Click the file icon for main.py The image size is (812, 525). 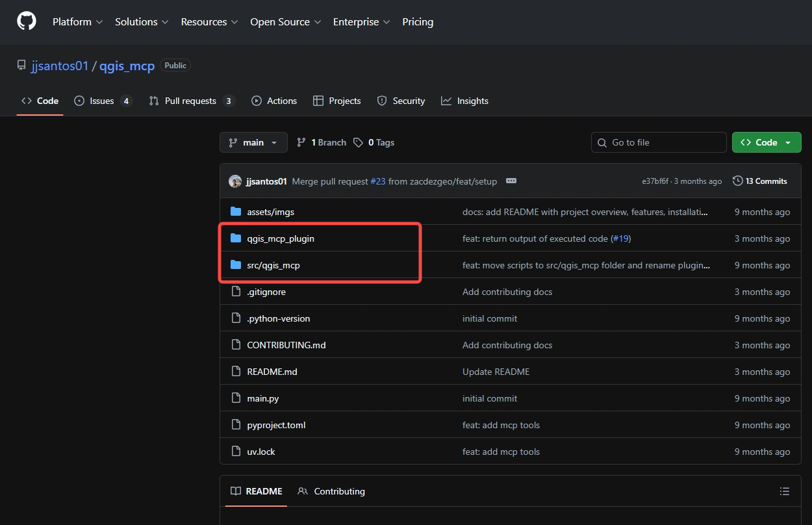(x=236, y=398)
